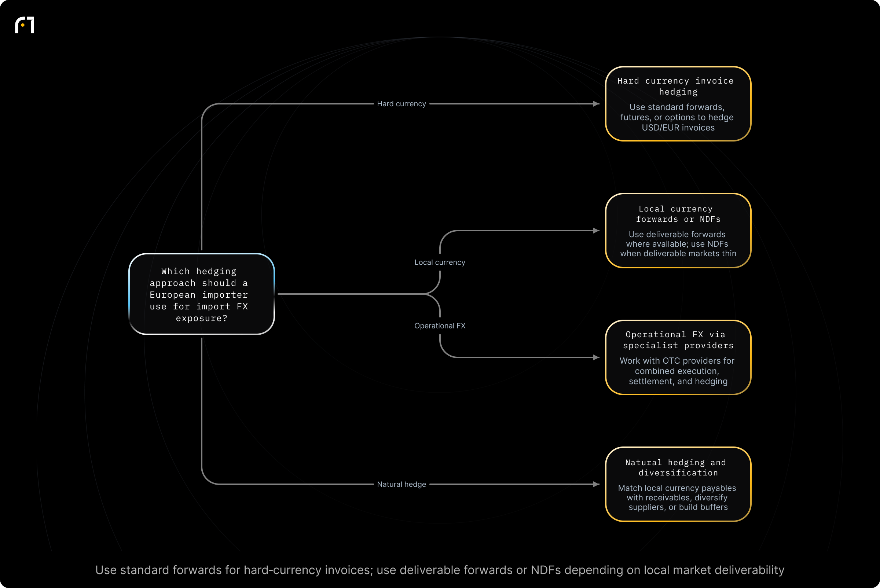Click 'Use standard forwards, futures, or options' description
Screen dimensions: 880x588
[678, 117]
